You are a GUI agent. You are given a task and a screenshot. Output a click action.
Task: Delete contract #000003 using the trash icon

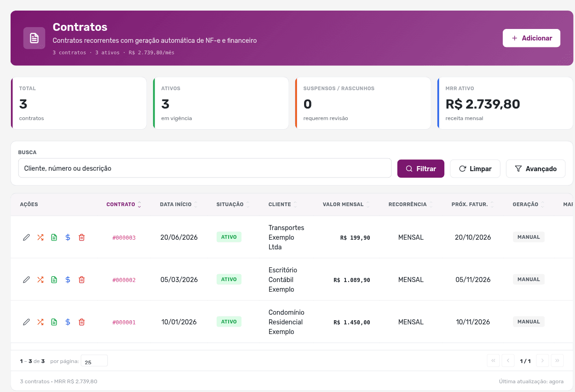(81, 237)
